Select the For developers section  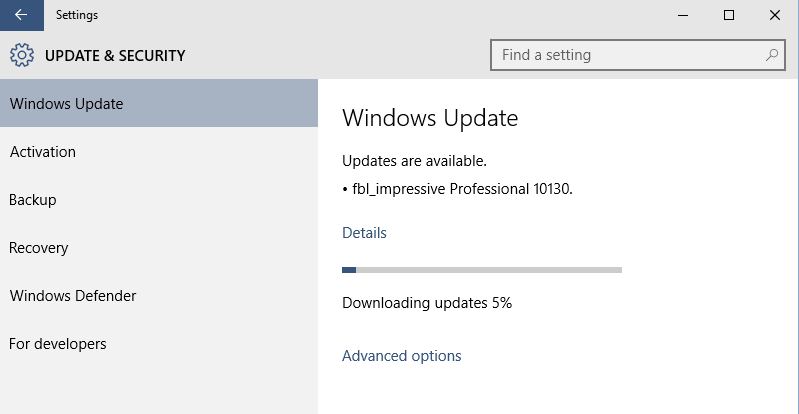[x=159, y=344]
